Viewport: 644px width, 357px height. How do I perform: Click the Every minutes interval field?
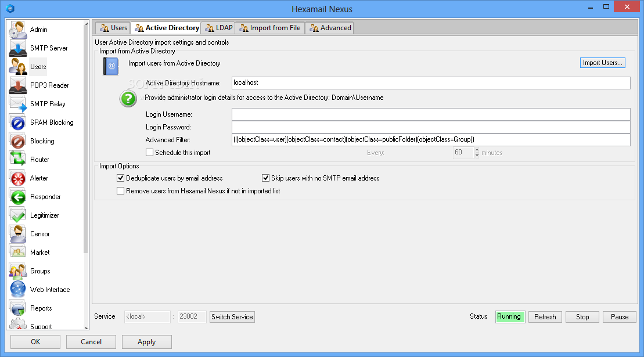[x=463, y=153]
